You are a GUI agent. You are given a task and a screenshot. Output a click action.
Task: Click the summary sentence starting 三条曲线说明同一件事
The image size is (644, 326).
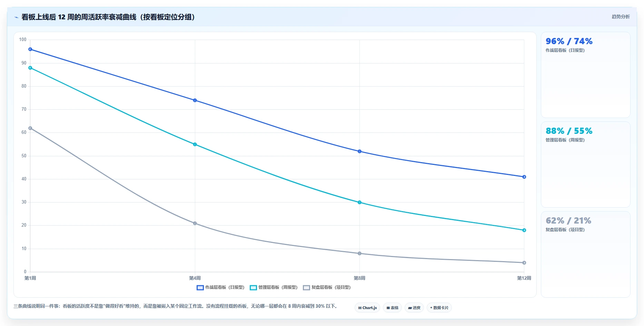[176, 306]
